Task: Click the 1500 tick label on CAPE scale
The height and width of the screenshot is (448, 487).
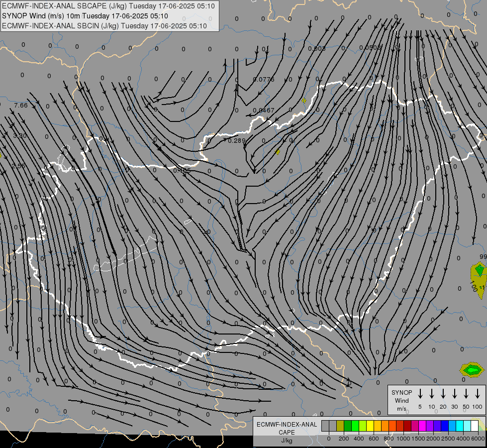Action: click(418, 439)
